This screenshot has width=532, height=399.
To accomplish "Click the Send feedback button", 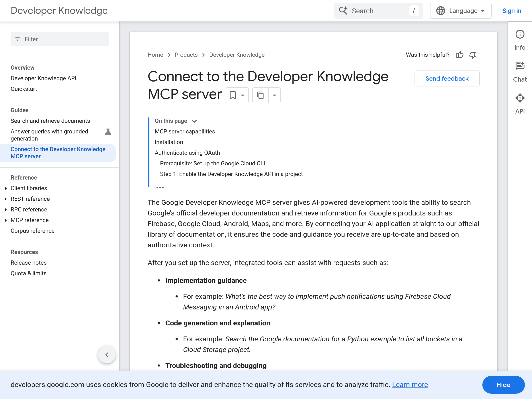I will tap(447, 78).
